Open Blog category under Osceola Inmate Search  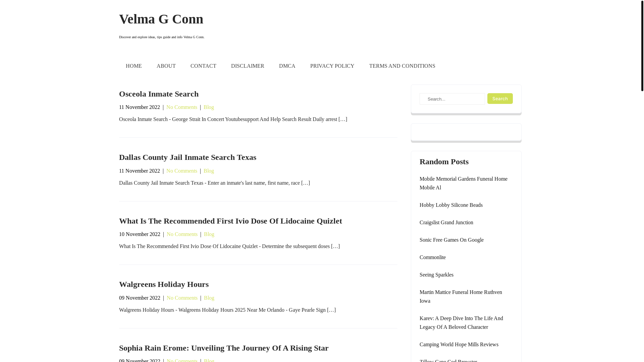209,107
